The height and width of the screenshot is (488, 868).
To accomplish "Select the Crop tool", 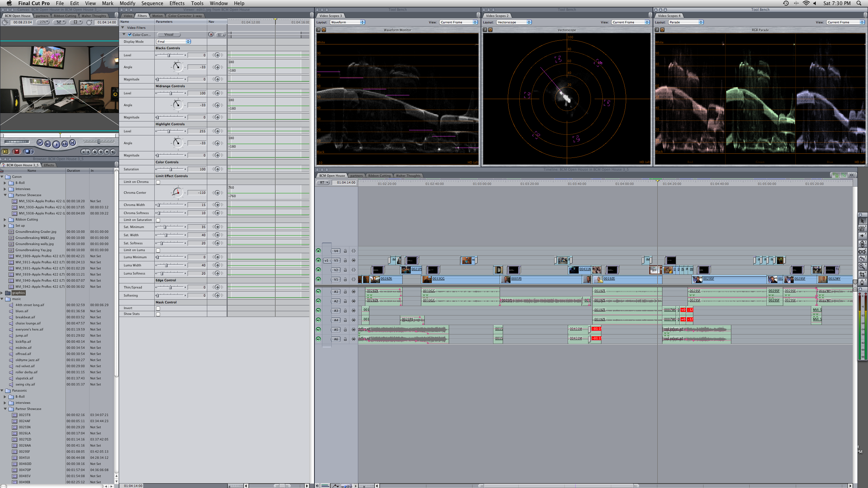I will (x=862, y=274).
